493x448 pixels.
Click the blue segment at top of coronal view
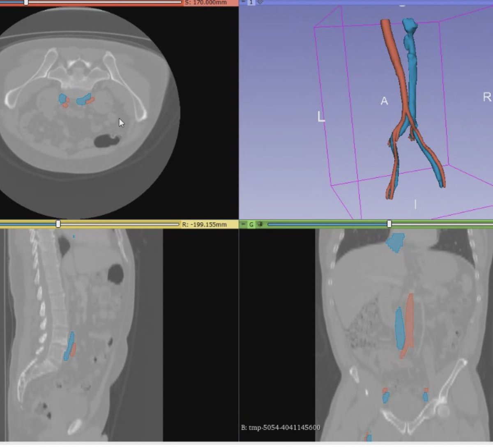(x=396, y=242)
